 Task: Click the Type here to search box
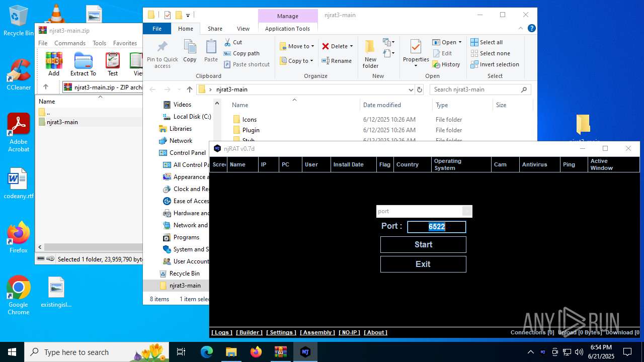pos(97,352)
